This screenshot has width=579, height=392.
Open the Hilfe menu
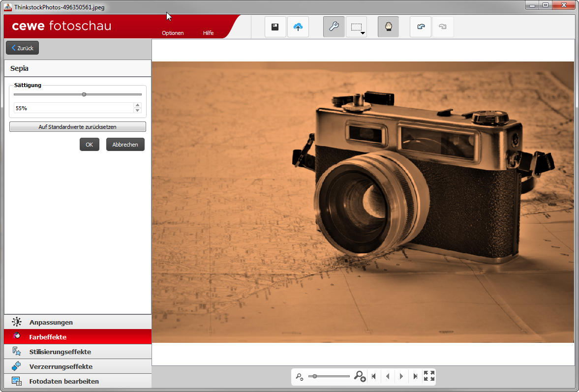coord(208,33)
